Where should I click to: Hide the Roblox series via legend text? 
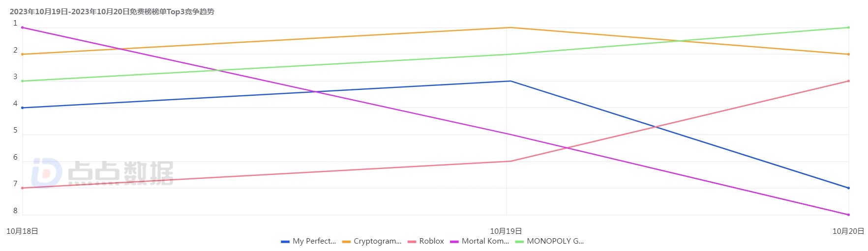(431, 241)
